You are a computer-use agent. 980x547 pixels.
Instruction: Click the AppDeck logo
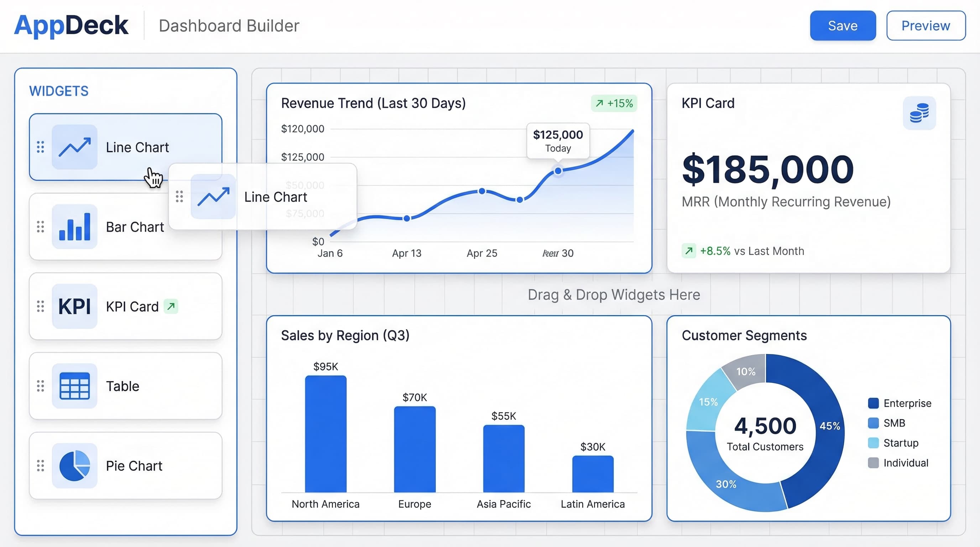point(71,26)
